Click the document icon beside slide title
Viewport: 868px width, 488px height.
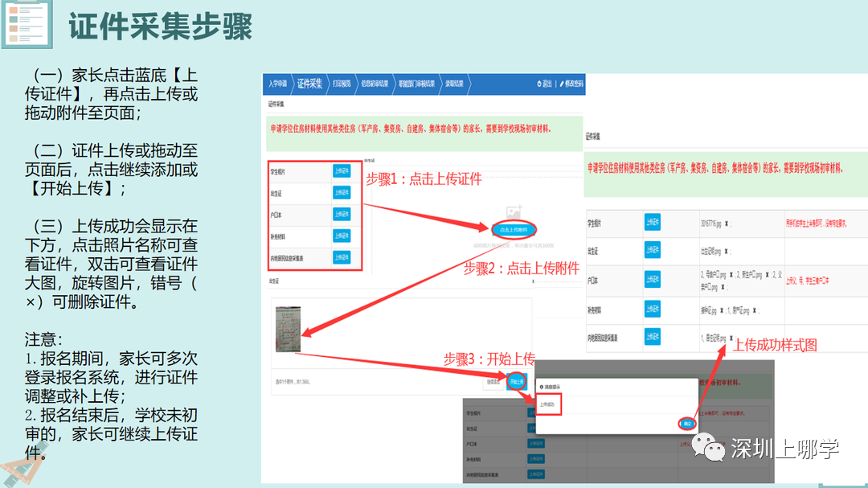click(x=27, y=23)
